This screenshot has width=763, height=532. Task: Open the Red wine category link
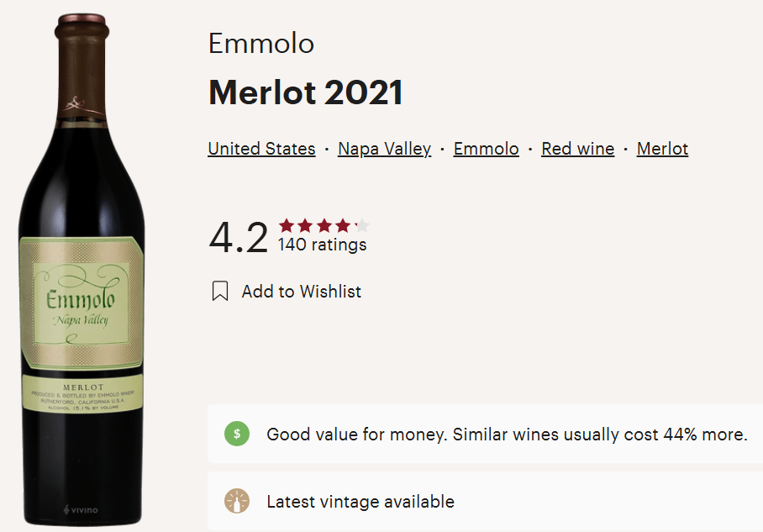577,149
